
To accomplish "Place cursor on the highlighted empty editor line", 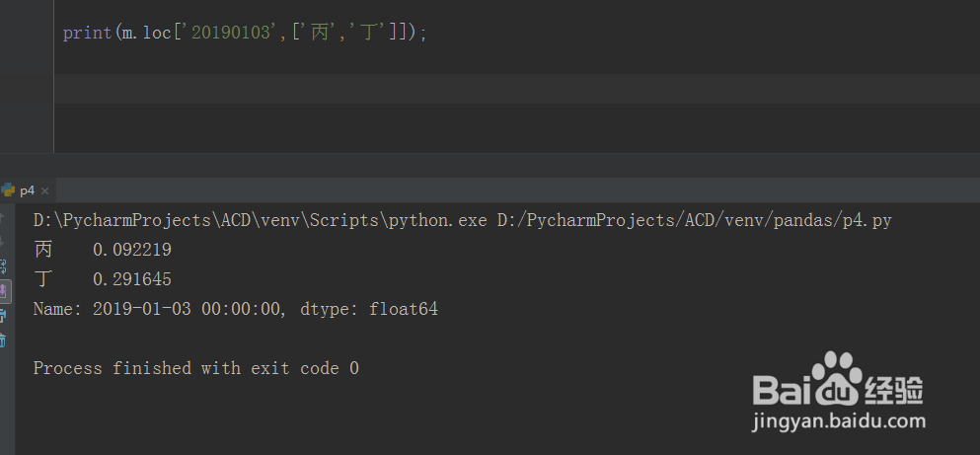I will [493, 89].
